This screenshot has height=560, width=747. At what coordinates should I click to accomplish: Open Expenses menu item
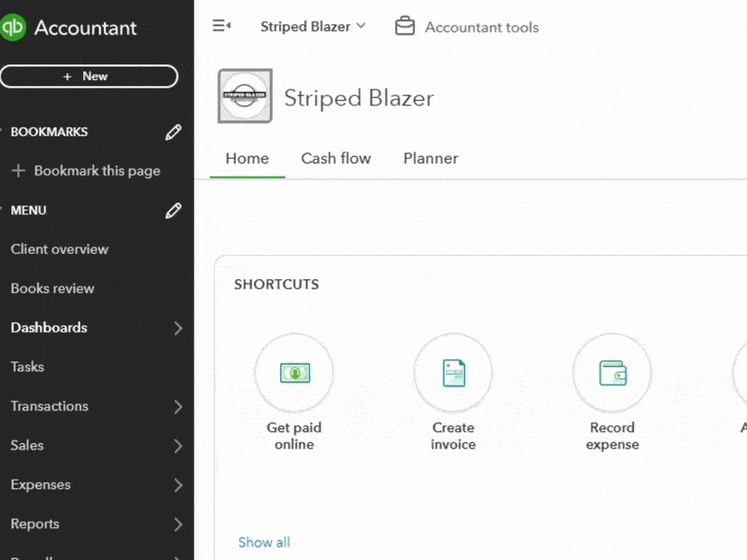click(x=40, y=484)
